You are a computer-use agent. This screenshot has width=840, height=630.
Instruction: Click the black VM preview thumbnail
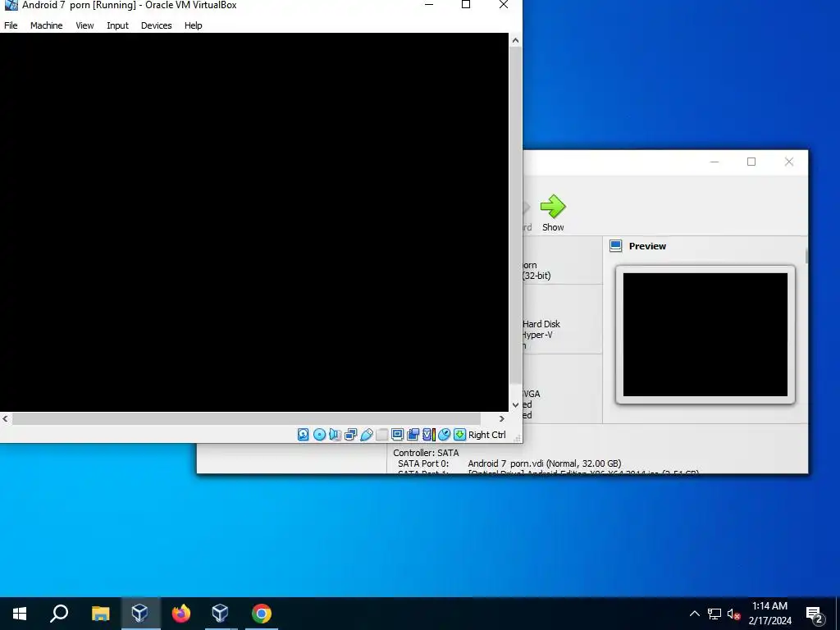click(705, 335)
